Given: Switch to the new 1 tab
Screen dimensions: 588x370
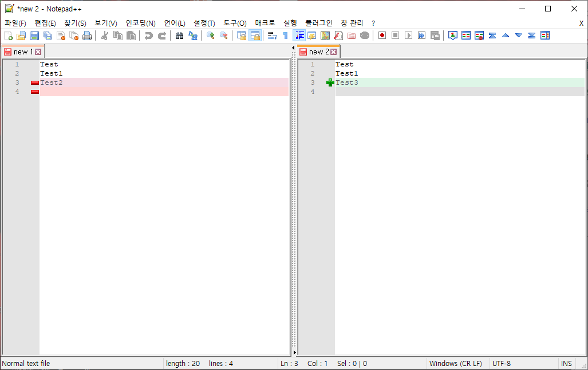Looking at the screenshot, I should click(x=23, y=52).
